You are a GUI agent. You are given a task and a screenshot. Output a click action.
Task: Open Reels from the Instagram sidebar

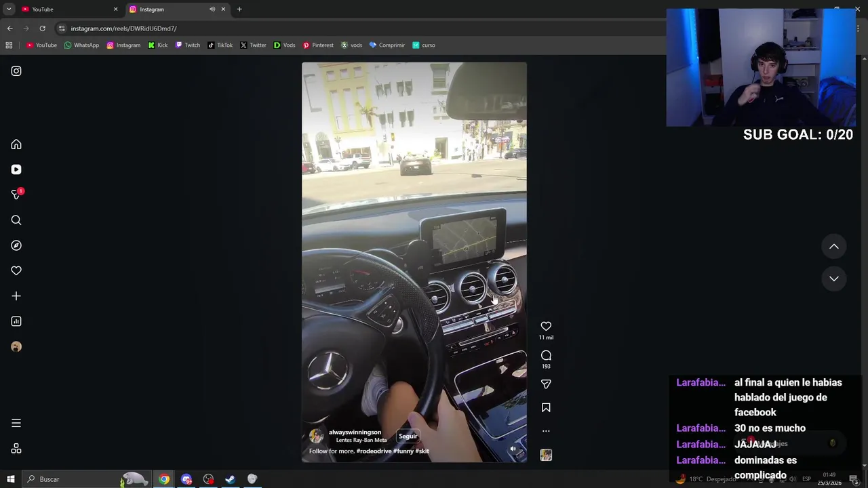(16, 169)
